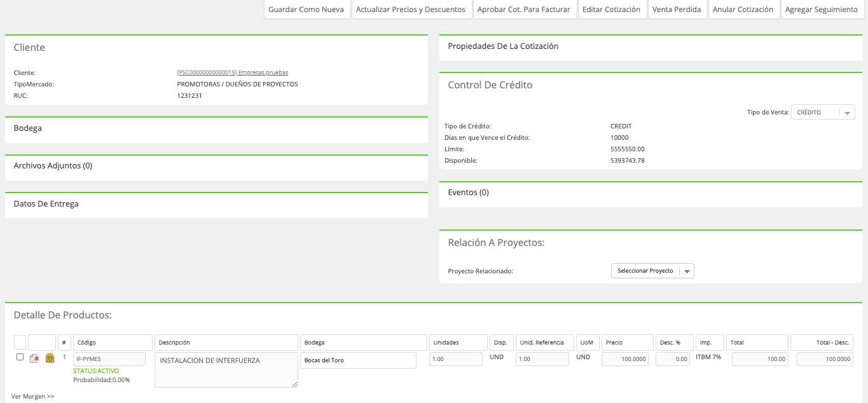Click the Ver Margen >> link
The image size is (868, 403).
pos(33,396)
